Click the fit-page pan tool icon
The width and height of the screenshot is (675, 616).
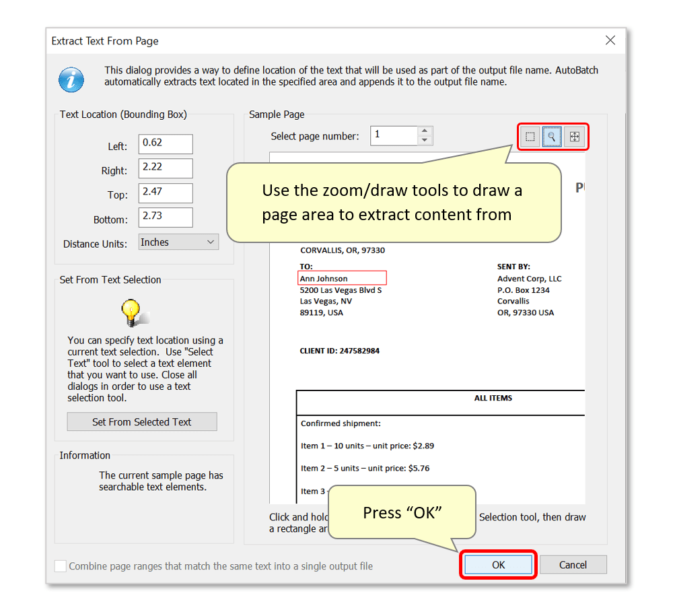click(574, 137)
